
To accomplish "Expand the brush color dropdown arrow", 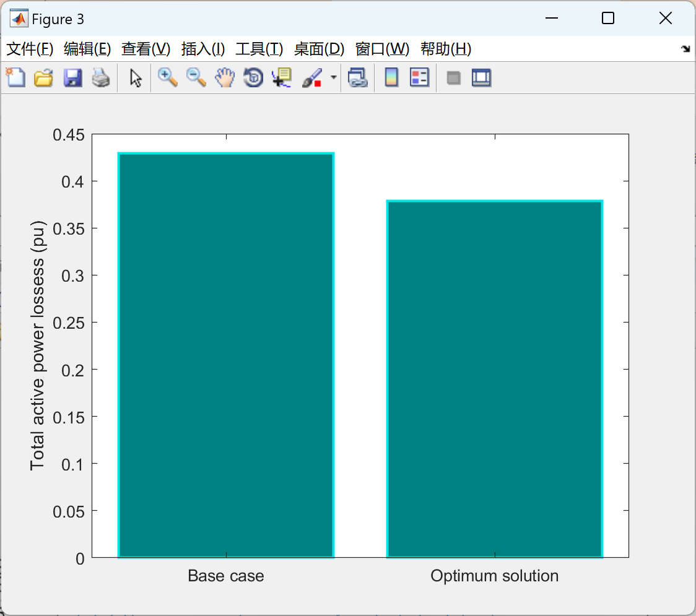I will click(334, 77).
